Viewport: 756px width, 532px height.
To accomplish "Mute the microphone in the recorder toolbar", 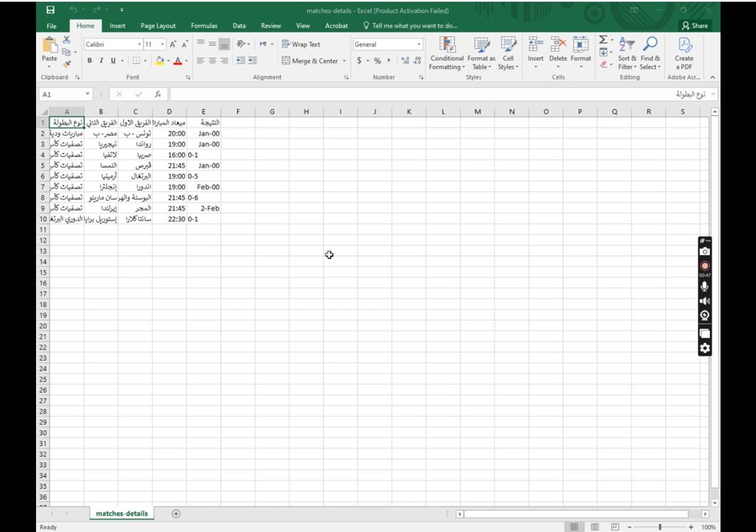I will (x=704, y=286).
